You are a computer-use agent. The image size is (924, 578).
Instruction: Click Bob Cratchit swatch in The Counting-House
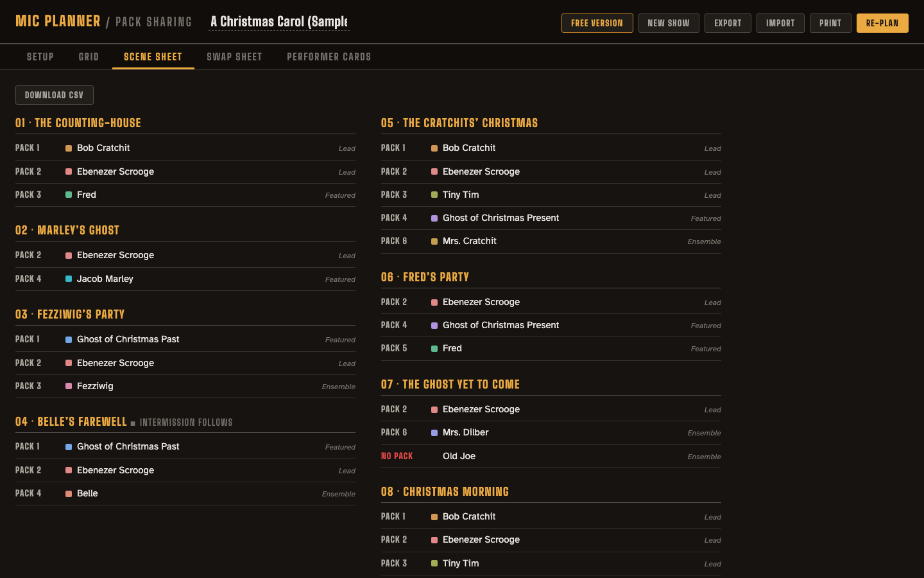click(69, 148)
